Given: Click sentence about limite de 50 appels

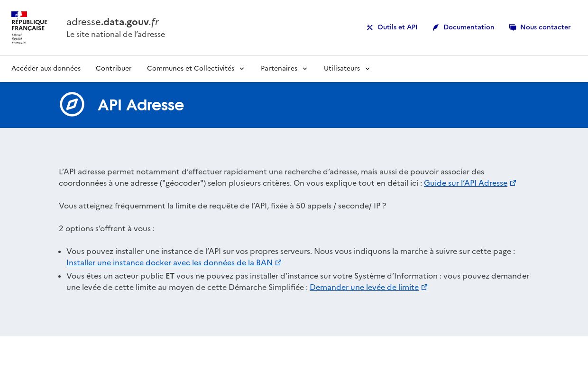Looking at the screenshot, I should pos(222,206).
